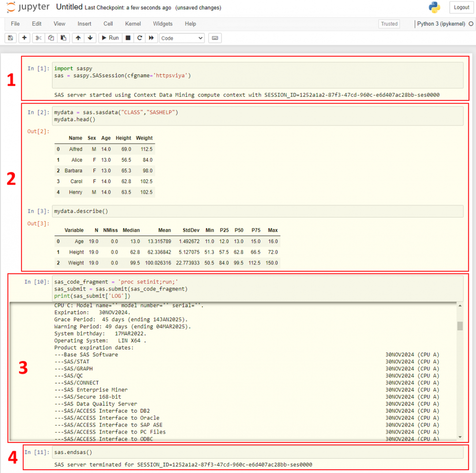Move selected cell down arrow

(90, 38)
